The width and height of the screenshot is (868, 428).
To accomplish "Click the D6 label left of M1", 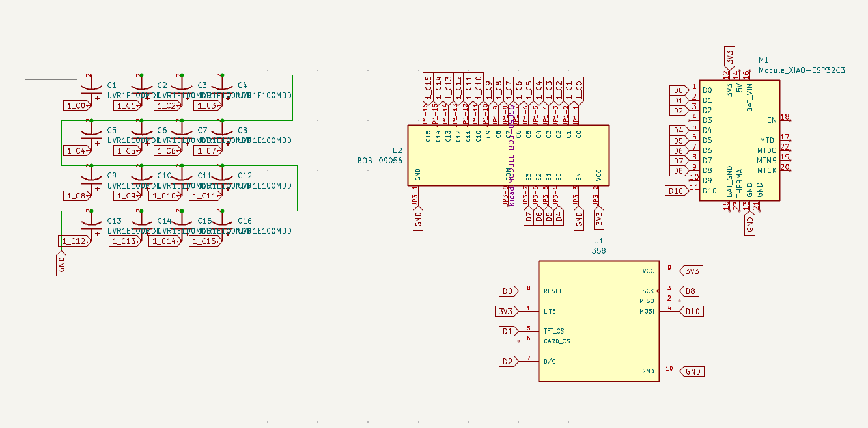I will (679, 150).
